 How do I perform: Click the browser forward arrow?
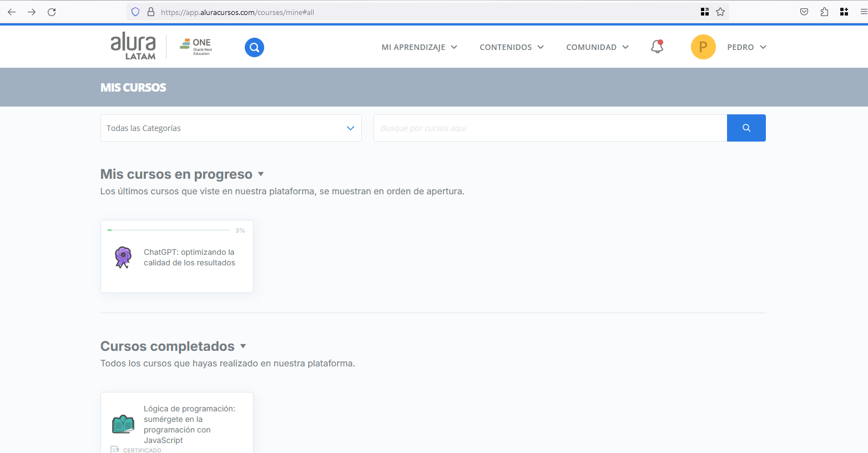point(32,12)
